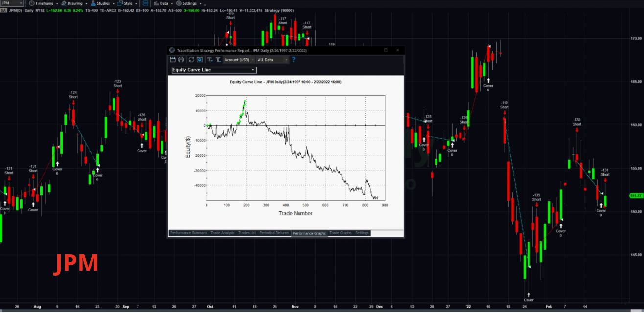Click the snapshot icon in report toolbar

pos(200,60)
